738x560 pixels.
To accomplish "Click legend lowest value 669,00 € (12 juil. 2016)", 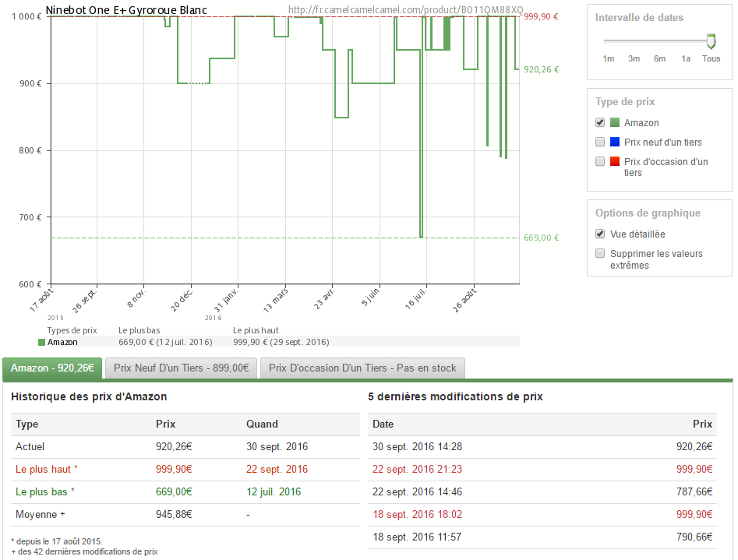I will [165, 342].
